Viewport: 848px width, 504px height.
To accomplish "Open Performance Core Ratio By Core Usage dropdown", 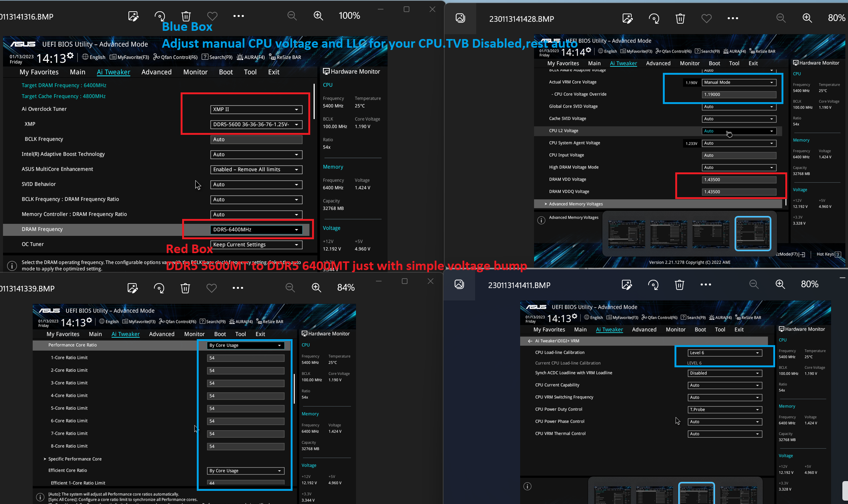I will tap(246, 345).
